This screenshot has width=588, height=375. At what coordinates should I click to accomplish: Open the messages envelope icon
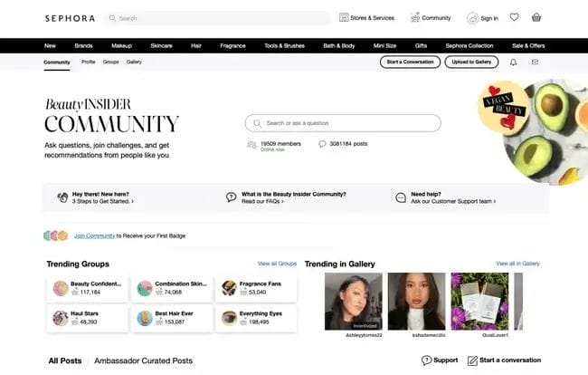pyautogui.click(x=535, y=62)
